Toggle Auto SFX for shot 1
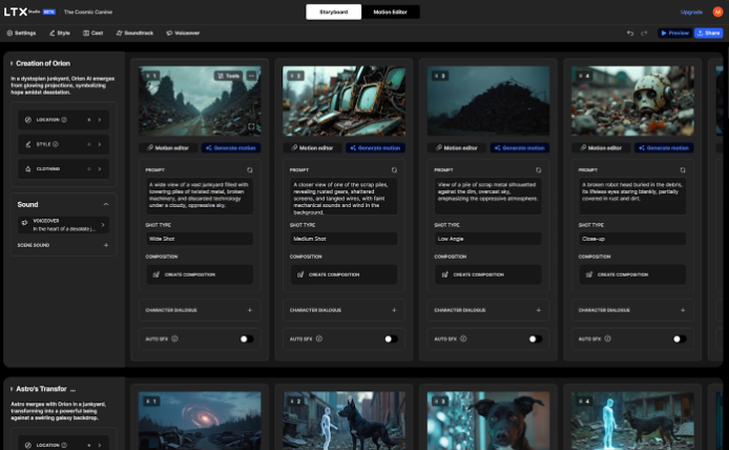 click(x=246, y=339)
